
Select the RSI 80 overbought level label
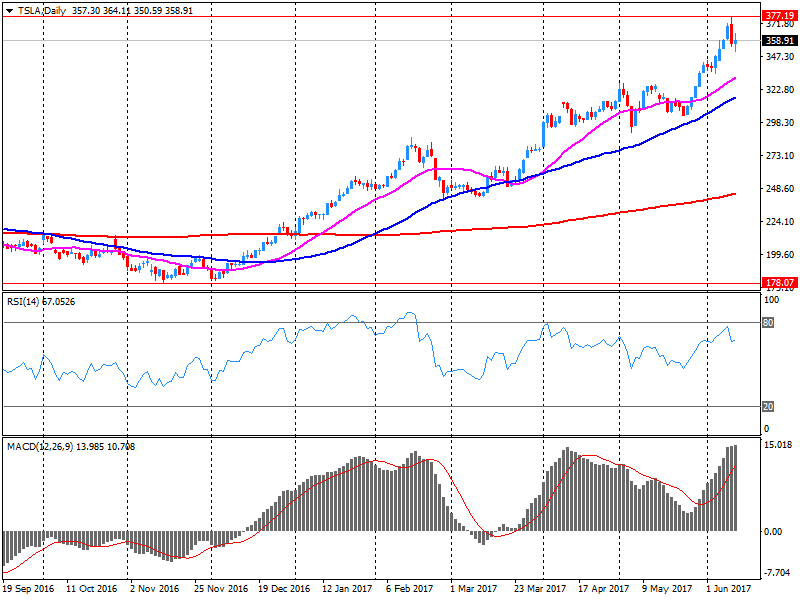coord(768,322)
